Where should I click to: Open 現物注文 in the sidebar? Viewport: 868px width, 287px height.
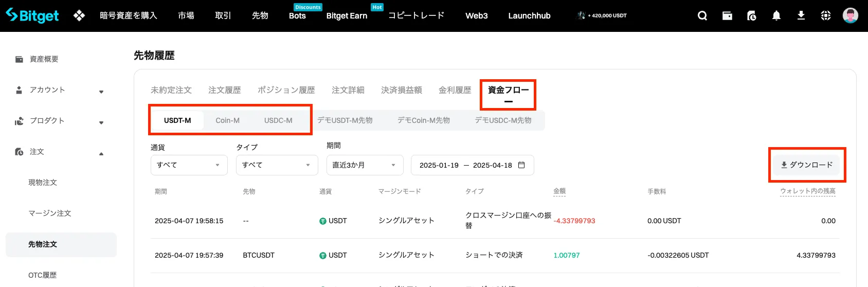pyautogui.click(x=43, y=183)
